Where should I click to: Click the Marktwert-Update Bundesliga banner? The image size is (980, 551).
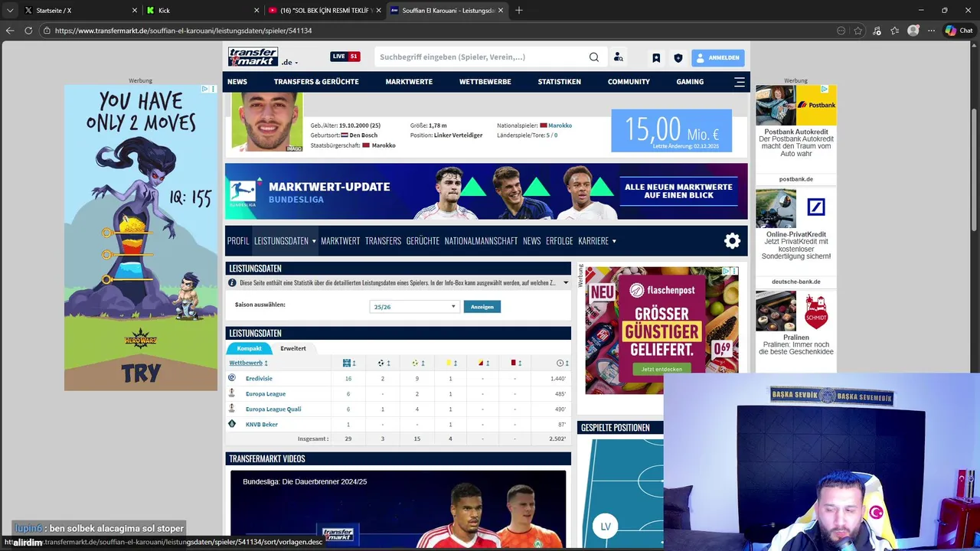[x=486, y=191]
